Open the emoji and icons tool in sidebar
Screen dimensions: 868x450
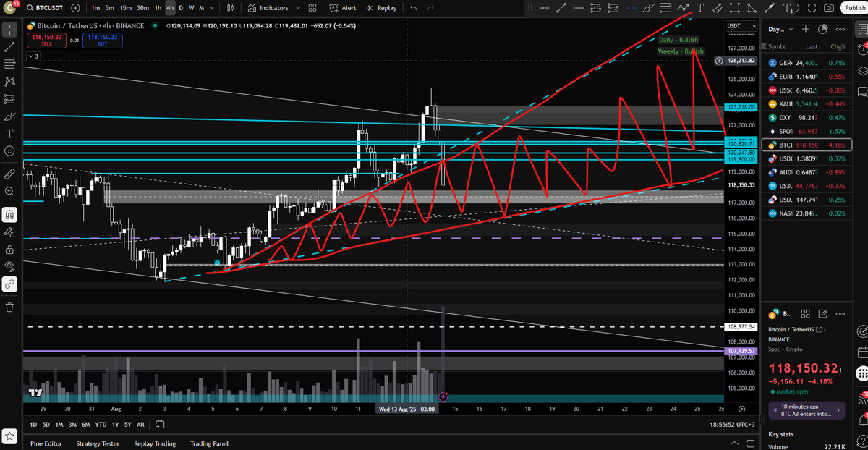click(x=9, y=151)
